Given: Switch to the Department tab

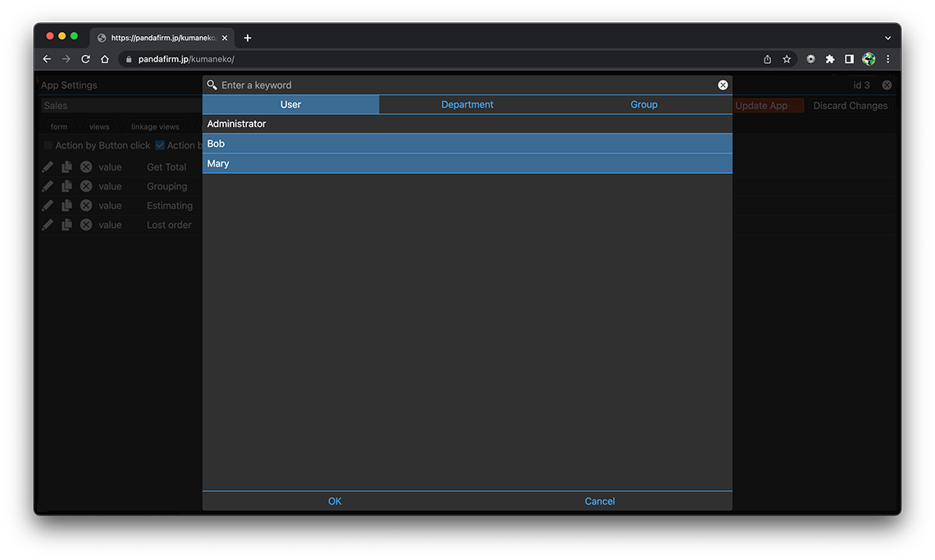Looking at the screenshot, I should (467, 104).
